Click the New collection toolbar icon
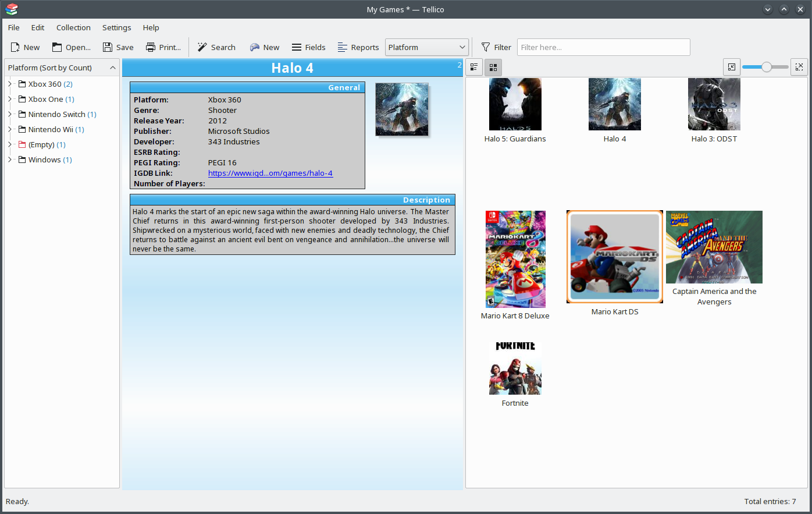The height and width of the screenshot is (514, 812). [x=16, y=47]
